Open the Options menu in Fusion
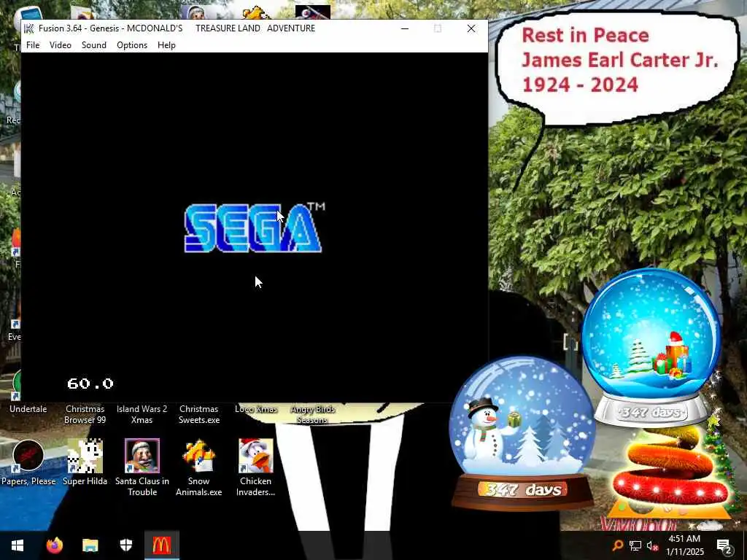747x560 pixels. [132, 44]
